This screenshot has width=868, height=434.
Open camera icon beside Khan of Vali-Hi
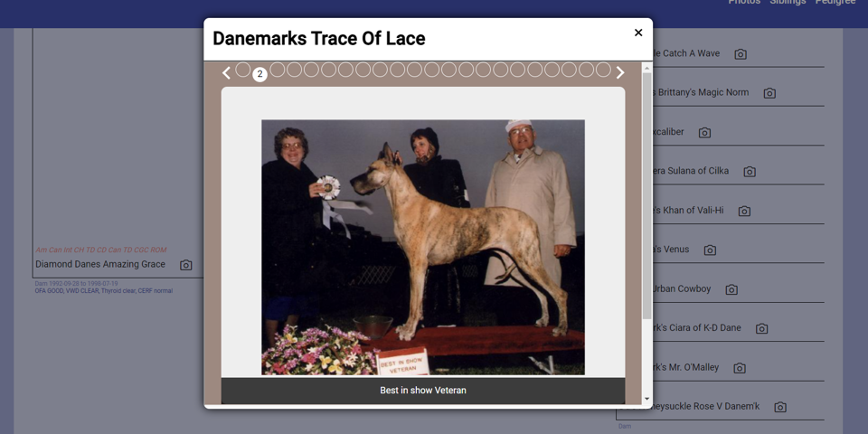(744, 211)
